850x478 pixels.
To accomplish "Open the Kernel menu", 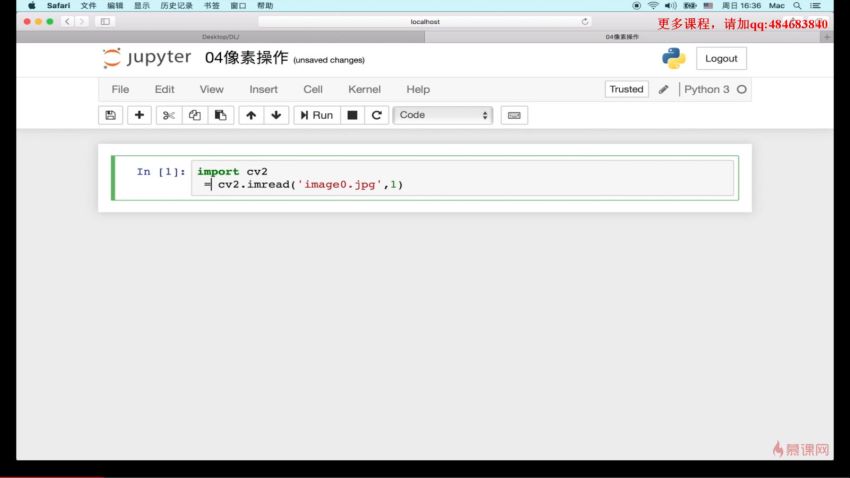I will [364, 89].
